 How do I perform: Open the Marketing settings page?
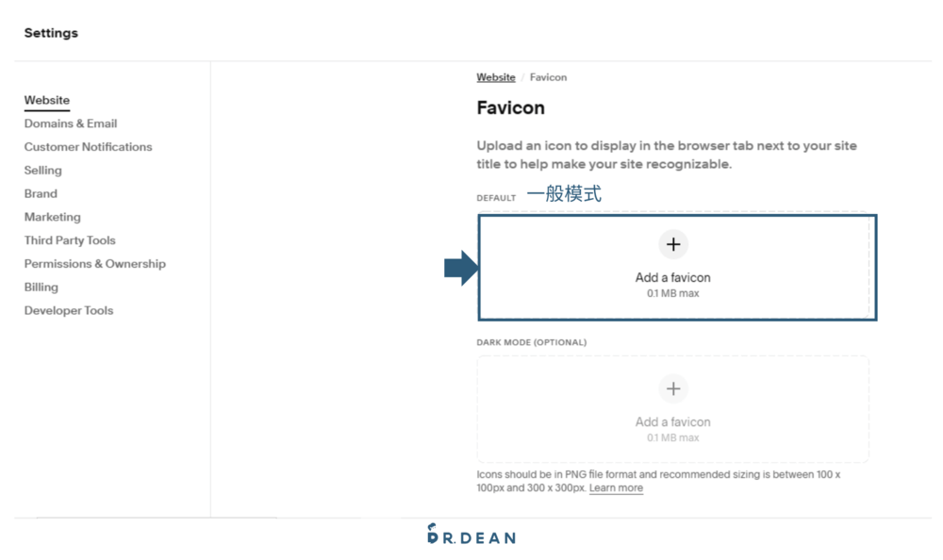[x=52, y=217]
